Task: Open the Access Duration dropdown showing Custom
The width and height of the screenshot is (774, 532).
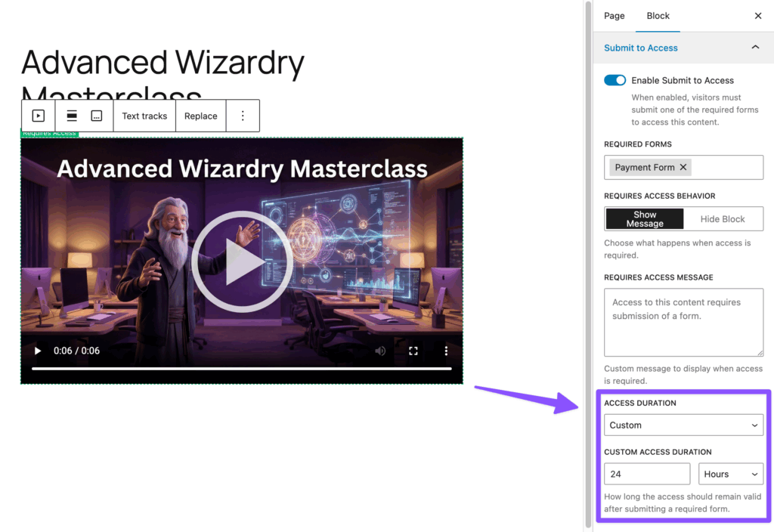Action: pyautogui.click(x=683, y=425)
